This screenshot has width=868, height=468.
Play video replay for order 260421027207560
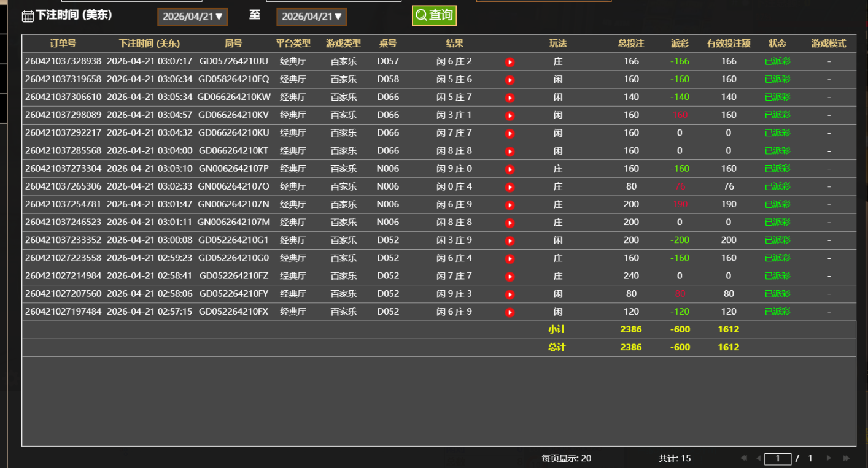pos(510,294)
